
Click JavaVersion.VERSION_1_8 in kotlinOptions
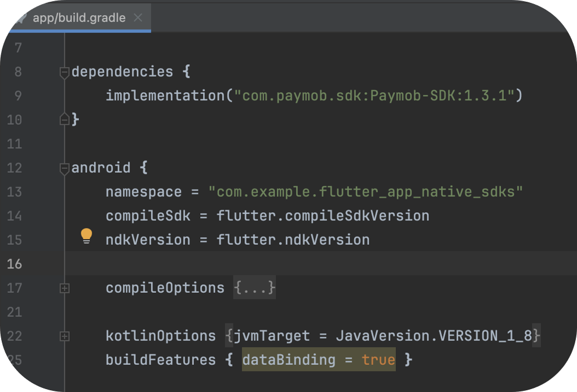(x=434, y=336)
